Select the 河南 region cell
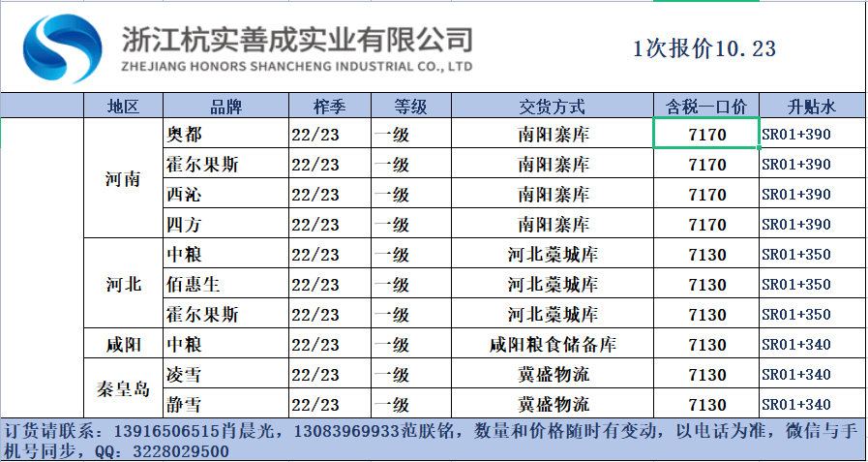Image resolution: width=868 pixels, height=462 pixels. coord(123,179)
